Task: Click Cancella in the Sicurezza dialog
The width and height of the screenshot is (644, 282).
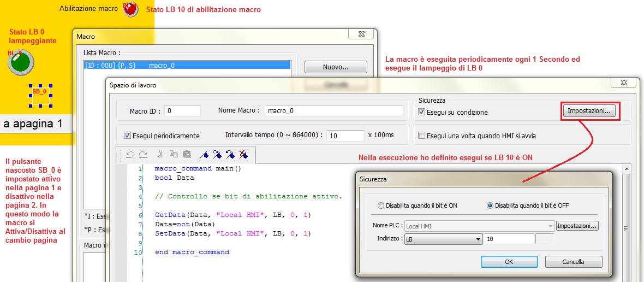Action: click(574, 262)
